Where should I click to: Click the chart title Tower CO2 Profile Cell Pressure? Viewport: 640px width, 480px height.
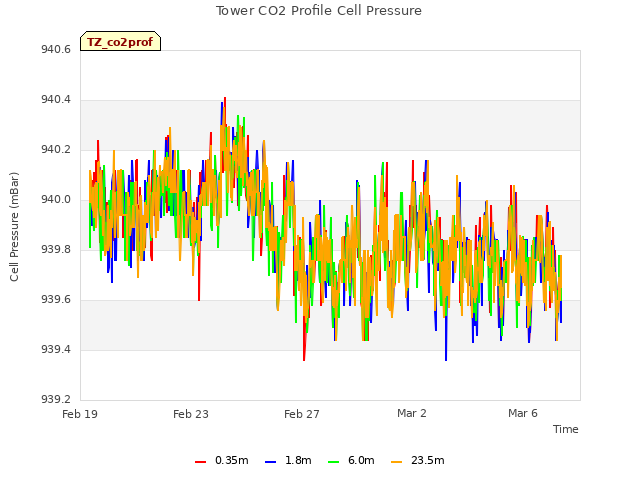coord(319,11)
